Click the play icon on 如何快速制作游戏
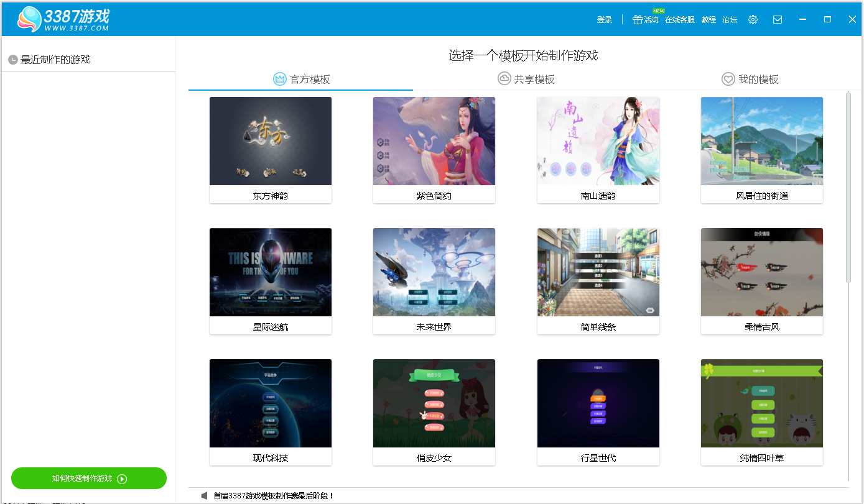This screenshot has width=864, height=504. 122,479
